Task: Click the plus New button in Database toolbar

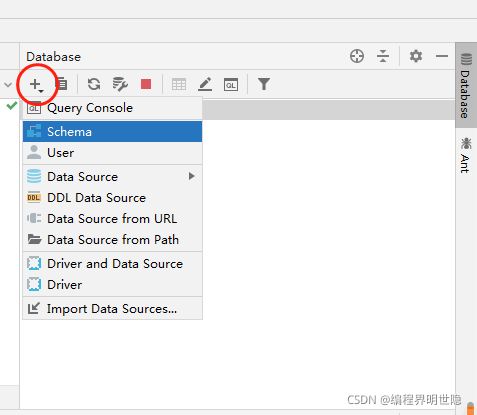Action: pos(36,84)
